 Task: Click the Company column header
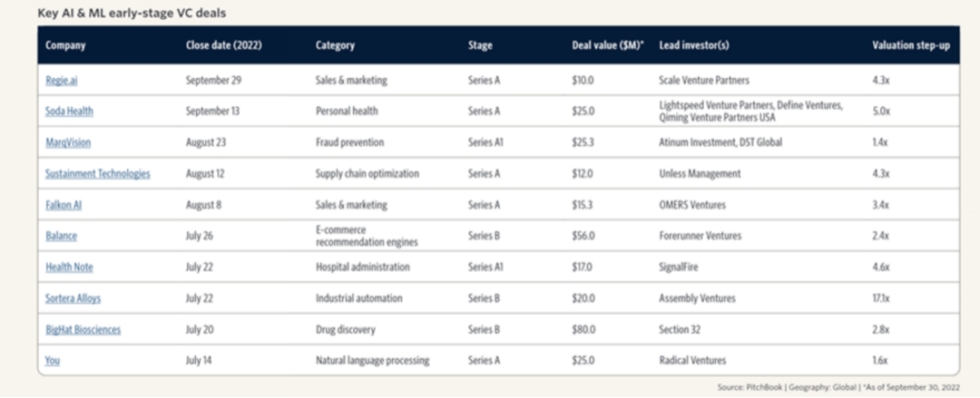click(x=64, y=45)
